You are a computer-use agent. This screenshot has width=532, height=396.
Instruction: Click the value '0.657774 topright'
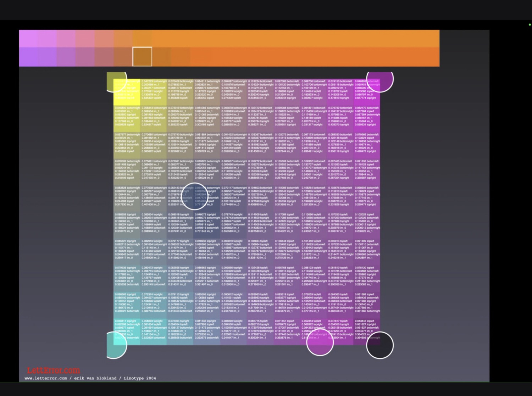[x=366, y=98]
